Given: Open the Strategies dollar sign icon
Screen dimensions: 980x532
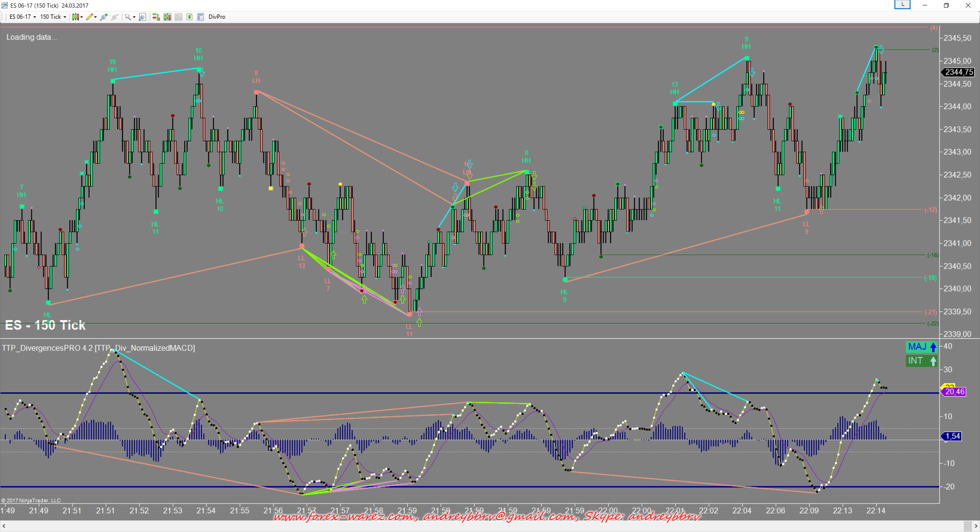Looking at the screenshot, I should (x=189, y=17).
